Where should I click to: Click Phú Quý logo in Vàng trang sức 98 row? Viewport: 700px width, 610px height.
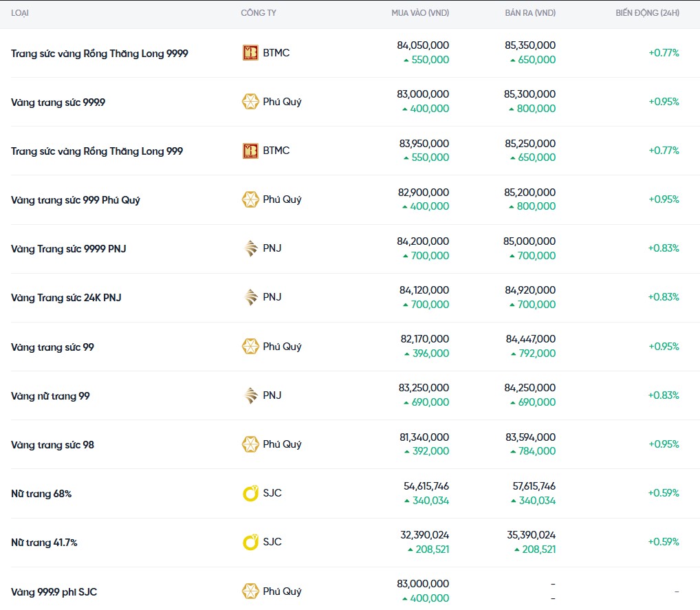tap(250, 444)
